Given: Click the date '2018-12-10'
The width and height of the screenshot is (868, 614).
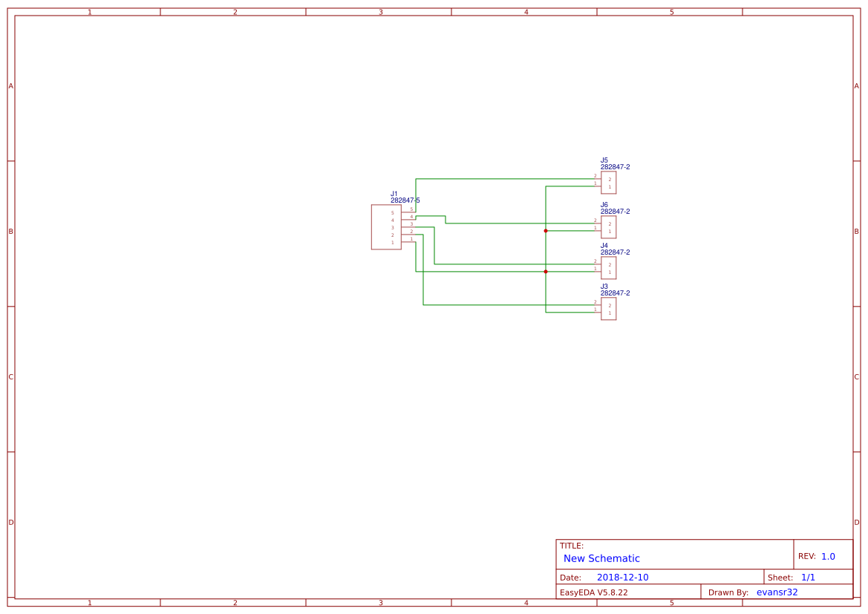Looking at the screenshot, I should coord(621,577).
